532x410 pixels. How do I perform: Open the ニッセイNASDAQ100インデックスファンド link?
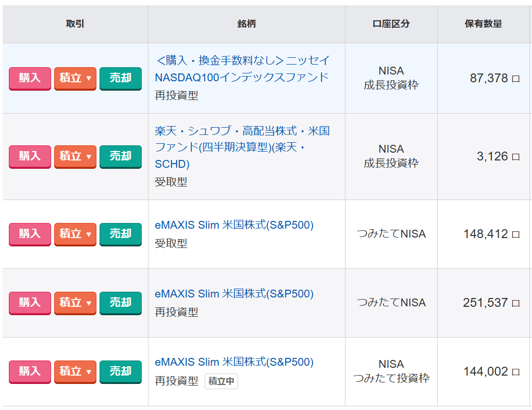click(242, 69)
